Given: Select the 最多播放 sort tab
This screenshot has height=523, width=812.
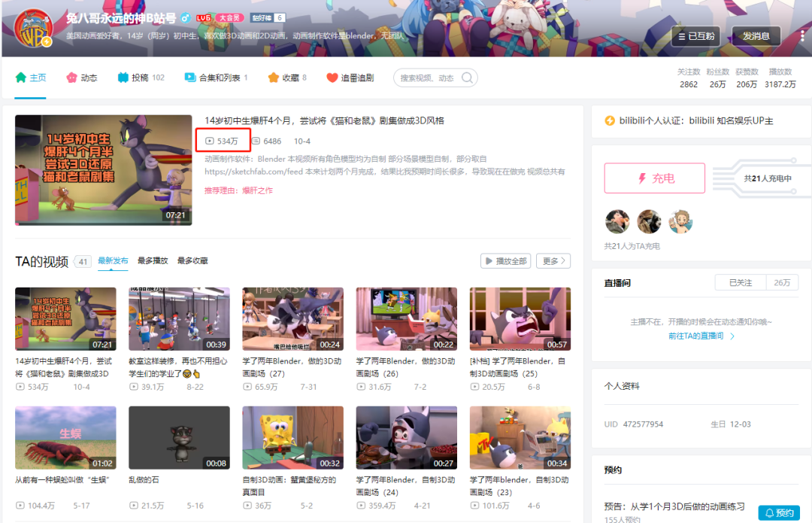Looking at the screenshot, I should (153, 260).
